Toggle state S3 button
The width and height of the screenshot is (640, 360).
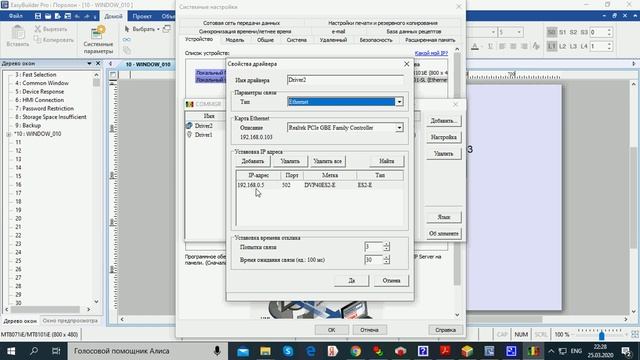point(584,32)
